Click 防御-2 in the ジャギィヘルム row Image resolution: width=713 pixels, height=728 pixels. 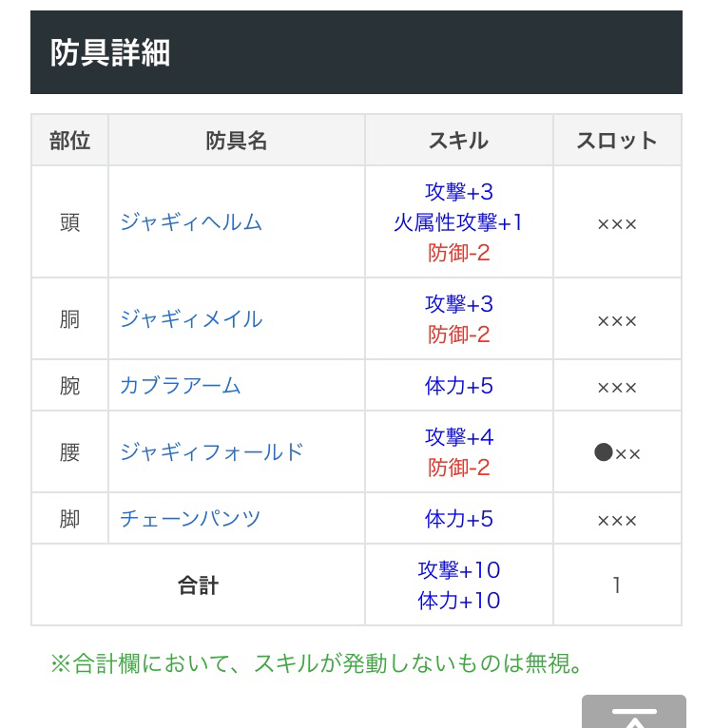coord(459,253)
